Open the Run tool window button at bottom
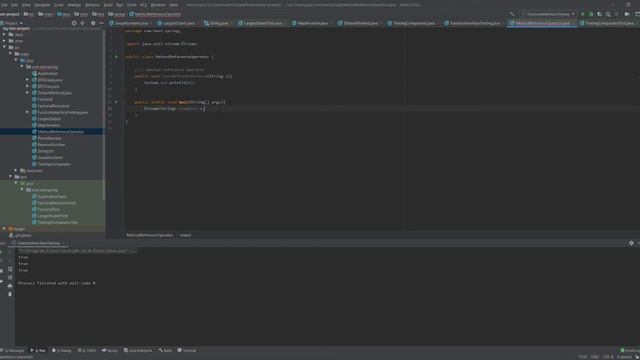This screenshot has width=640, height=360. point(38,350)
